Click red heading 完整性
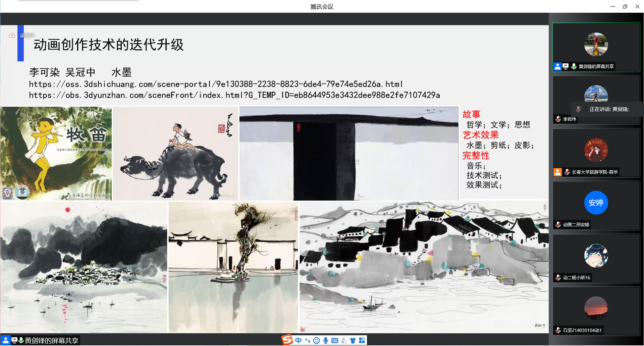The image size is (644, 346). coord(476,156)
